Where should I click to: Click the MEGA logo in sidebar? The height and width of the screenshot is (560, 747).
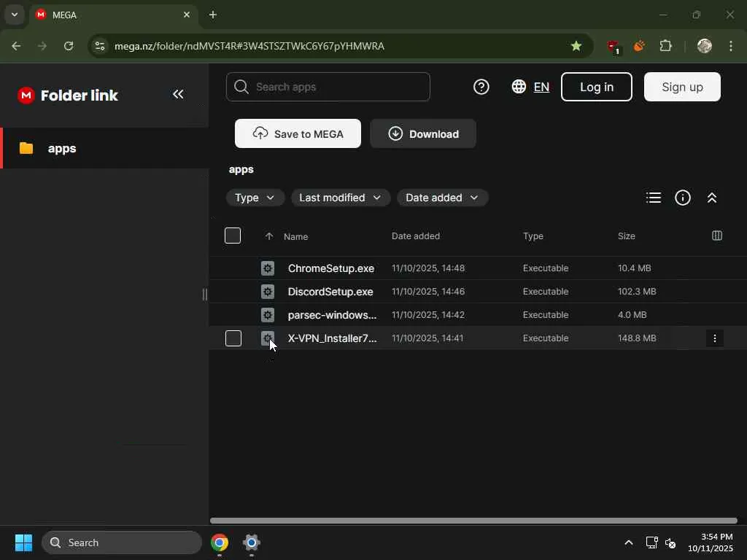coord(26,96)
